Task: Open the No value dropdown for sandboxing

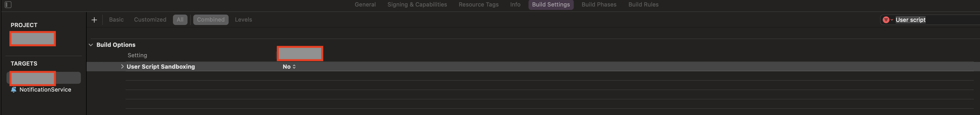Action: click(289, 67)
